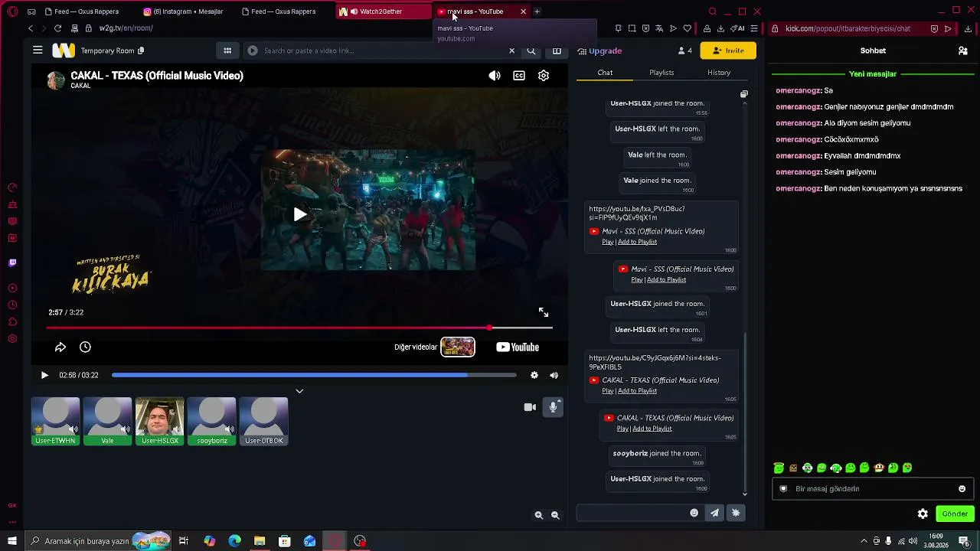Switch to the mavi sss YouTube tab
Viewport: 980px width, 551px height.
[x=475, y=11]
